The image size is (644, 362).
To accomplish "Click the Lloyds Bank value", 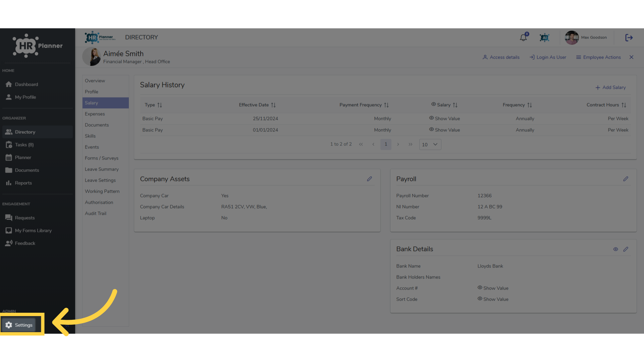I will [x=490, y=266].
